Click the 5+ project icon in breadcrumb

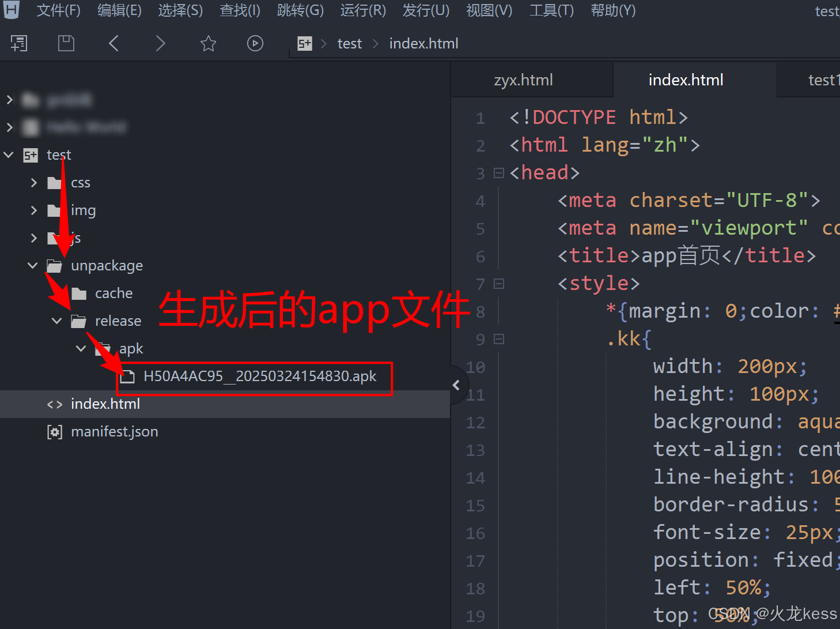[x=305, y=43]
